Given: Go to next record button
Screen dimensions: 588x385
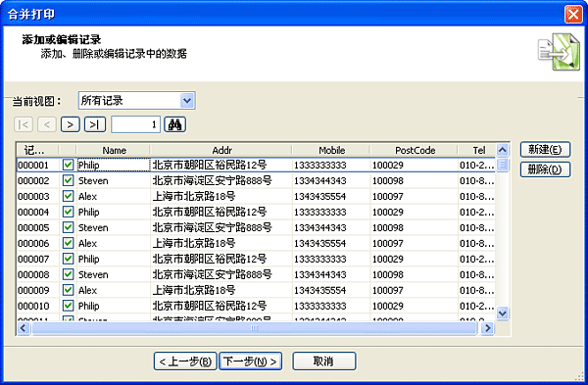Looking at the screenshot, I should [71, 124].
